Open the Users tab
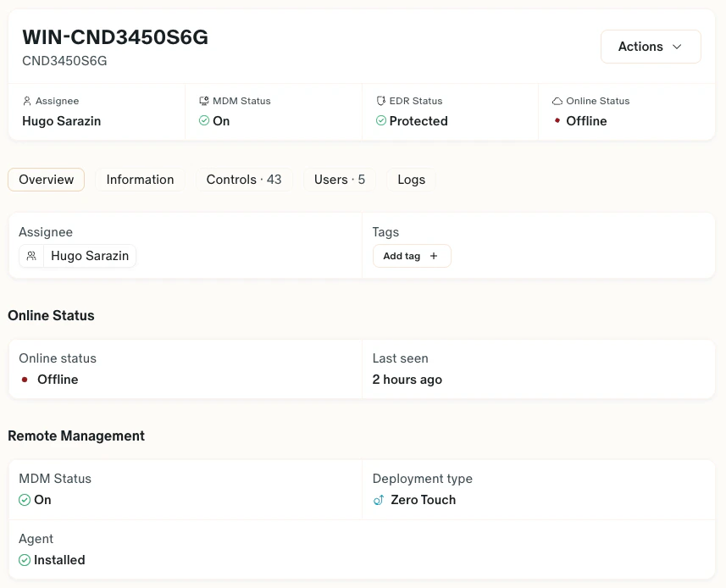 point(338,180)
